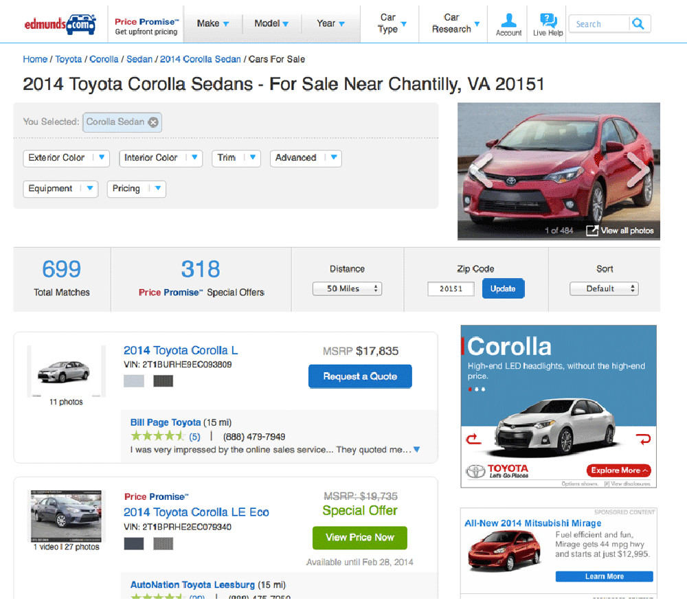This screenshot has width=687, height=616.
Task: Open Corolla L thumbnail with 11 photos
Action: point(66,371)
